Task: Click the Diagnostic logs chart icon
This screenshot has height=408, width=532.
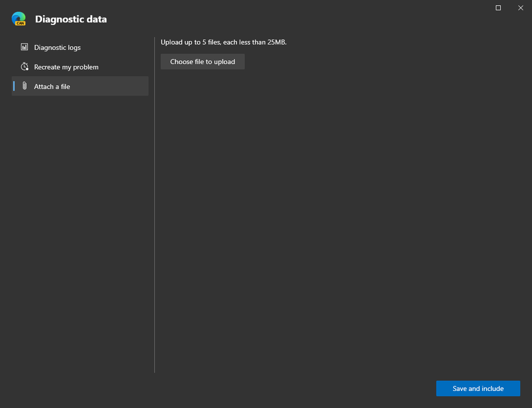Action: tap(24, 47)
